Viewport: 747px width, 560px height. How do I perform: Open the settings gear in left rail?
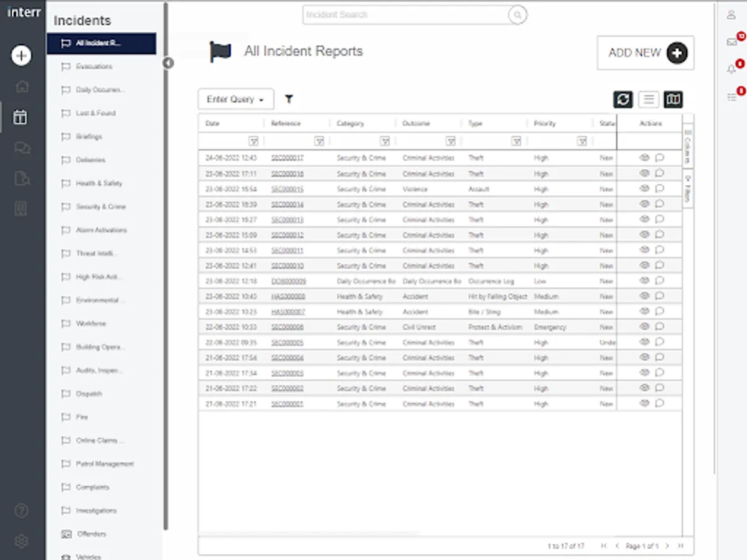(21, 541)
